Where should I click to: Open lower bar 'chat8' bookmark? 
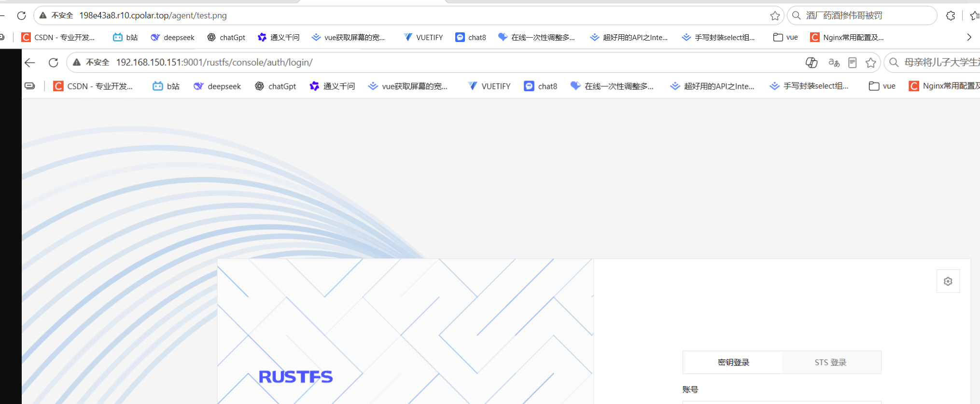tap(541, 86)
